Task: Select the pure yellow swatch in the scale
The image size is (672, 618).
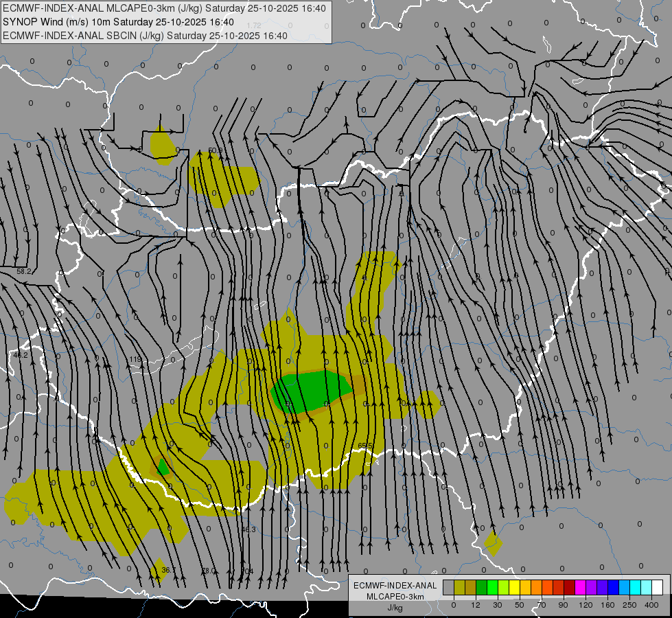Action: [x=514, y=587]
